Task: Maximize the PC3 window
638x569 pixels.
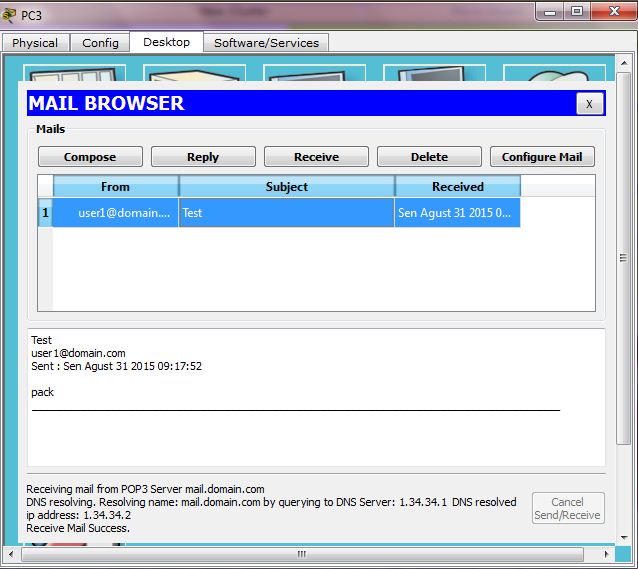Action: pos(577,11)
